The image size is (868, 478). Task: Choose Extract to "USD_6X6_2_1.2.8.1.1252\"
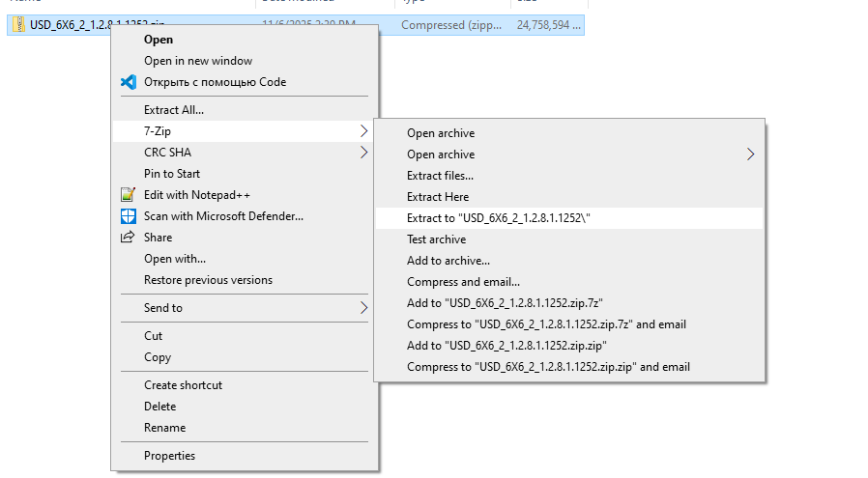[x=498, y=218]
